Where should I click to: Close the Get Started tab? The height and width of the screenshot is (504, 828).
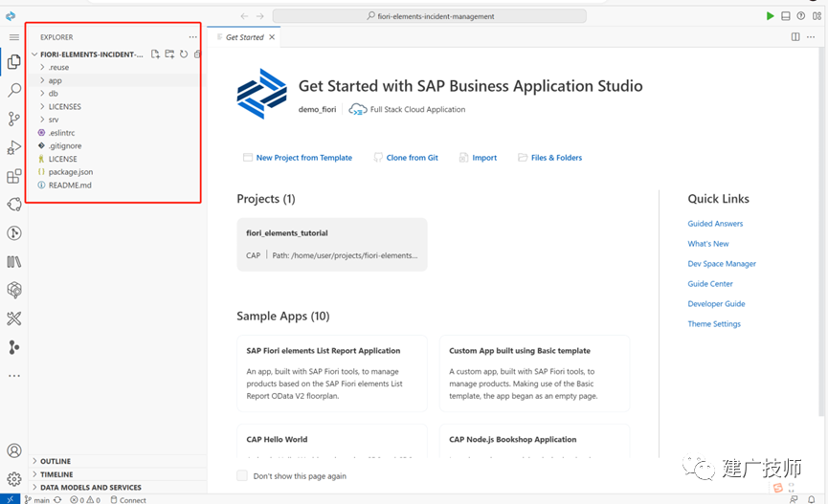tap(272, 37)
